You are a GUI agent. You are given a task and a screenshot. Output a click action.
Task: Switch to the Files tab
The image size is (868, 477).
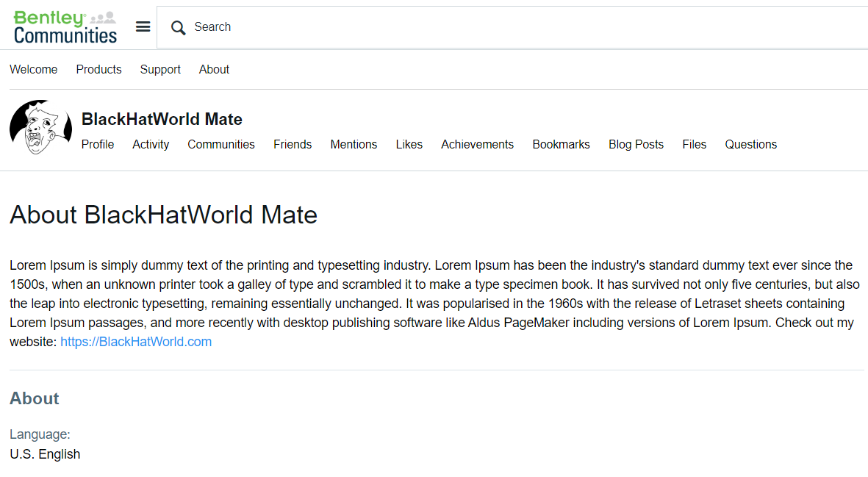click(694, 145)
